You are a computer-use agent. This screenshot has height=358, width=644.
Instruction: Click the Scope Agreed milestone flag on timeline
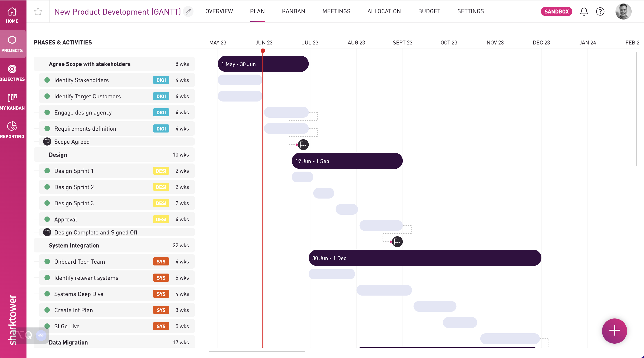[x=303, y=144]
